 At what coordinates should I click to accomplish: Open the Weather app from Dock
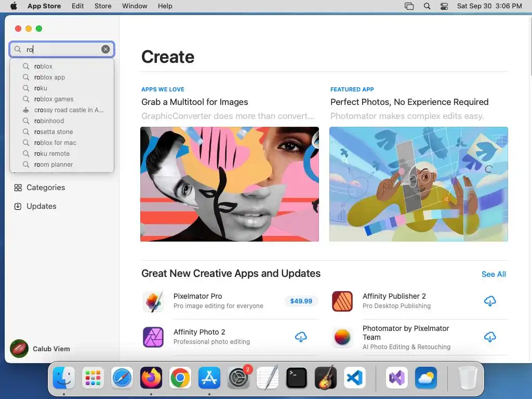[426, 378]
